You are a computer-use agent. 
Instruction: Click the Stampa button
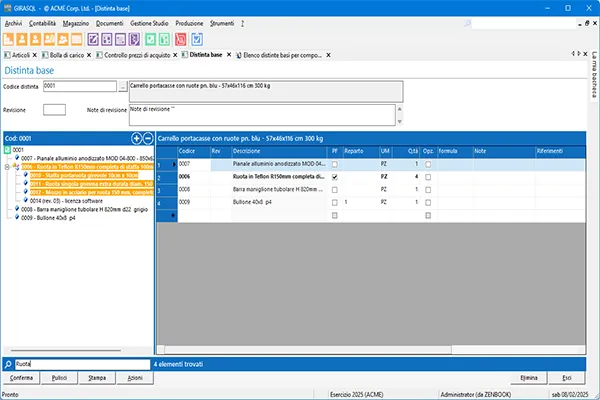97,378
